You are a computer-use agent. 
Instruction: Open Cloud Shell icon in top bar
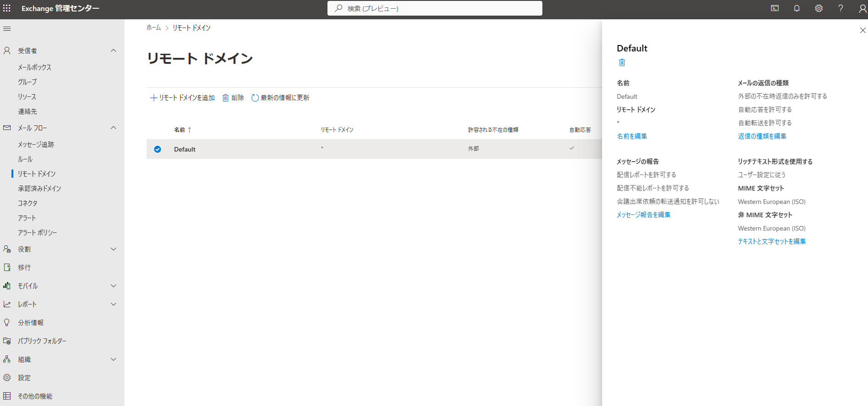point(775,8)
